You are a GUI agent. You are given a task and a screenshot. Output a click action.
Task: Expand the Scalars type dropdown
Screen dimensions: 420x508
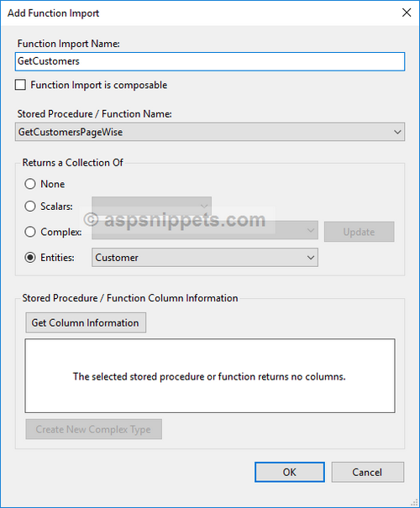(x=151, y=206)
